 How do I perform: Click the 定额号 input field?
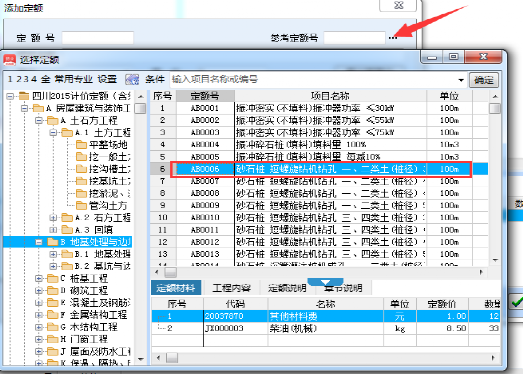(98, 38)
